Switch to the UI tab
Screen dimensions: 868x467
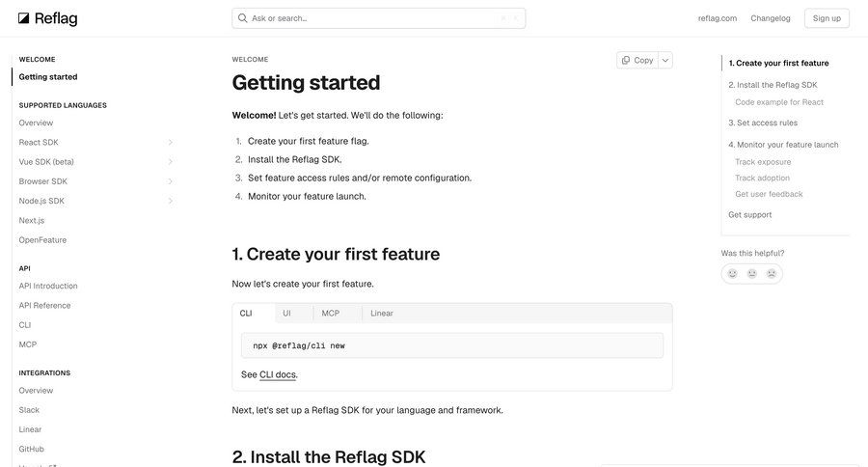tap(286, 314)
